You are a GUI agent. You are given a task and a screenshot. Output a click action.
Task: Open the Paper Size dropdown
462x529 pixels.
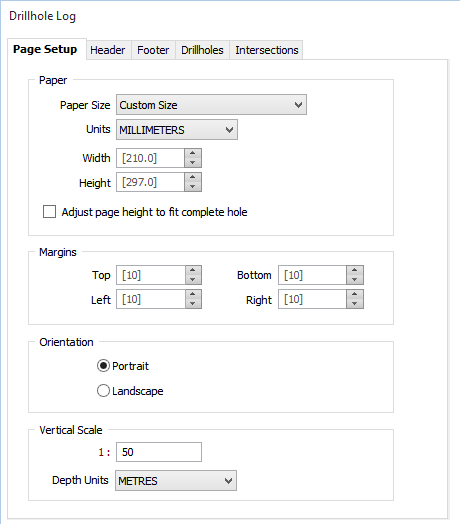point(212,105)
